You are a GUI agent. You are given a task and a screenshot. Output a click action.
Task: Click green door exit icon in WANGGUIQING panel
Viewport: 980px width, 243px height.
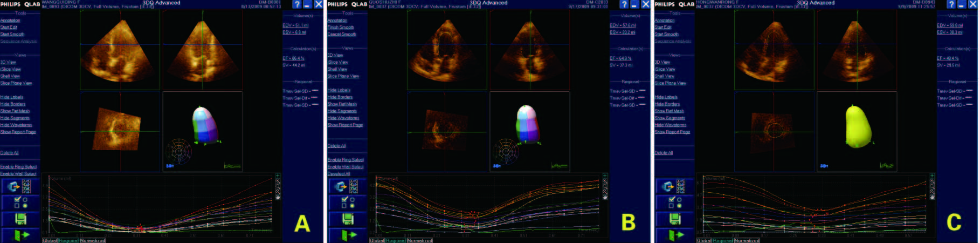(20, 235)
